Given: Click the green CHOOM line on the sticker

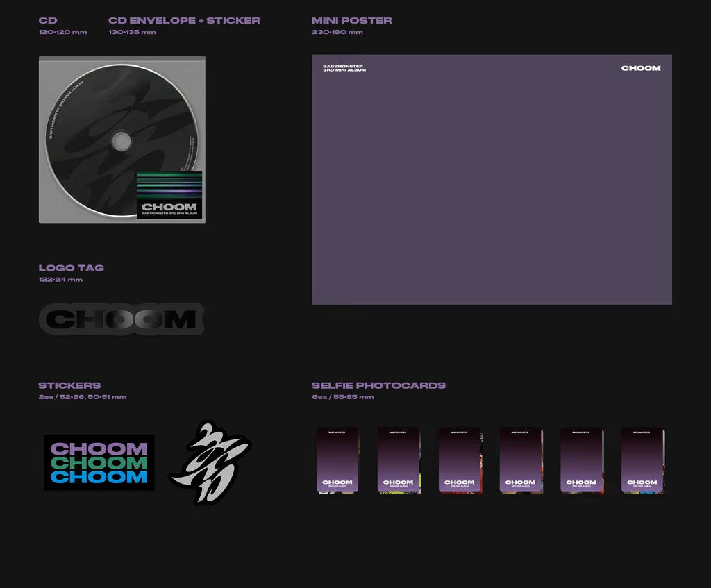Looking at the screenshot, I should (99, 463).
